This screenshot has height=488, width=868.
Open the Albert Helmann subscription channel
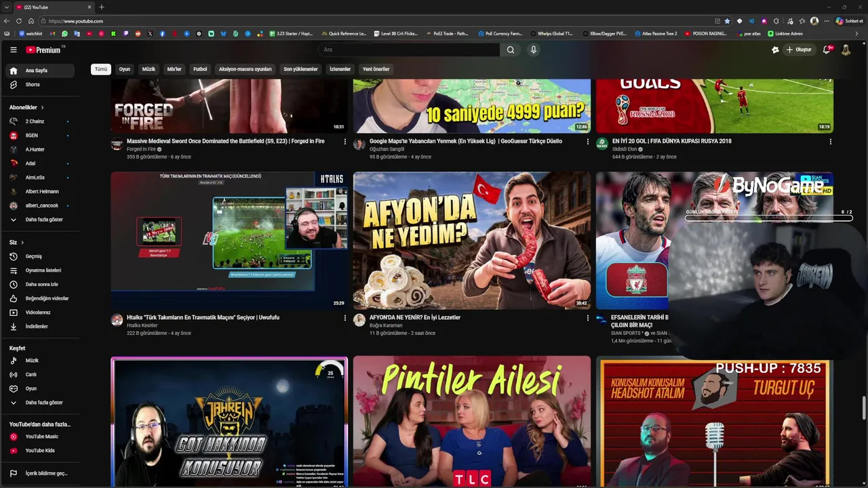point(41,191)
